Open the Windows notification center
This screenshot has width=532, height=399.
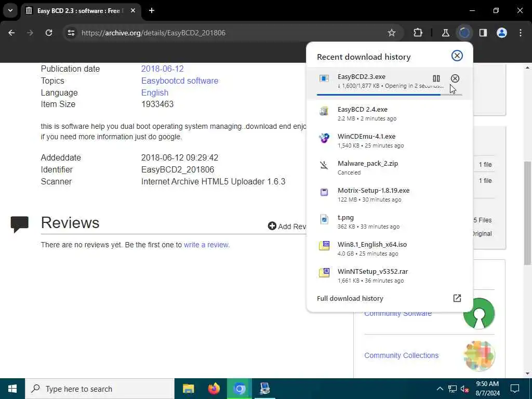click(515, 389)
